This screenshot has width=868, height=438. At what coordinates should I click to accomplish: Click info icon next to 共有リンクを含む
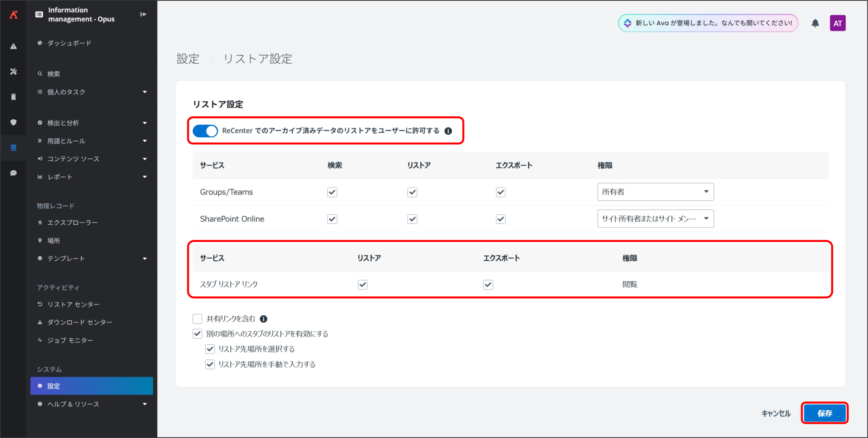pyautogui.click(x=263, y=319)
